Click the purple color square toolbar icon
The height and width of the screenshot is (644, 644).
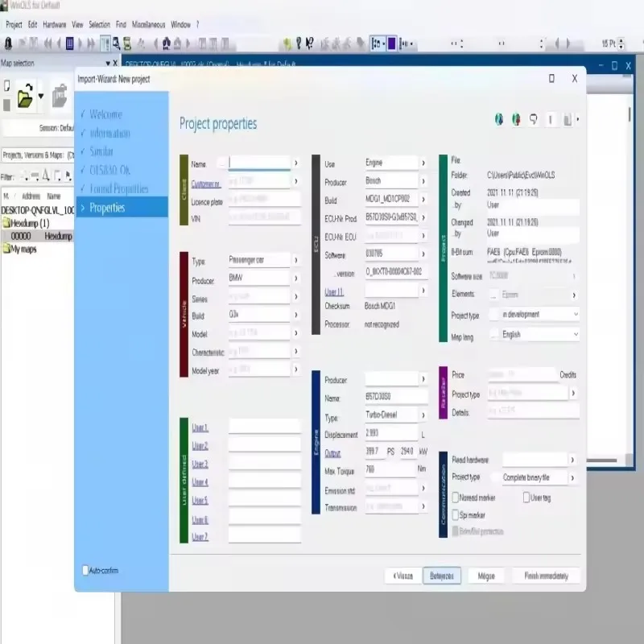391,43
